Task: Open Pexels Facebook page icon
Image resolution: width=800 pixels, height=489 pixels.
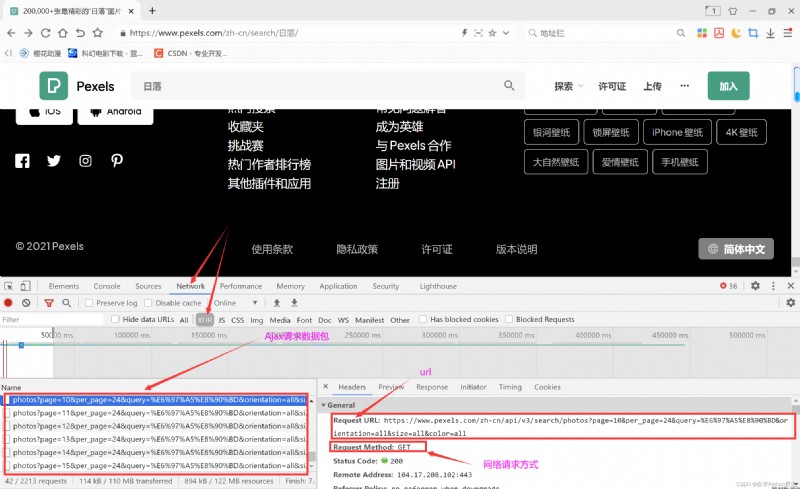Action: pos(22,161)
